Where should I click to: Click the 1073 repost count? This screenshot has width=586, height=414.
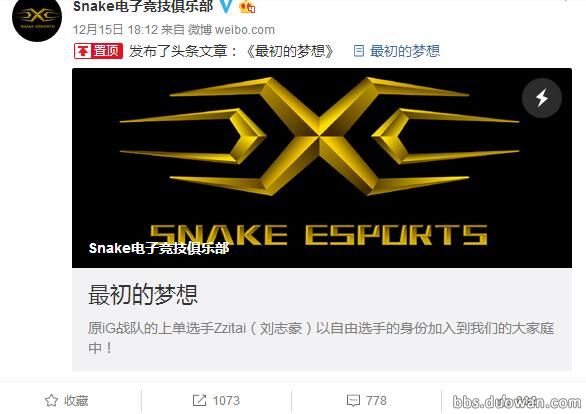point(226,401)
